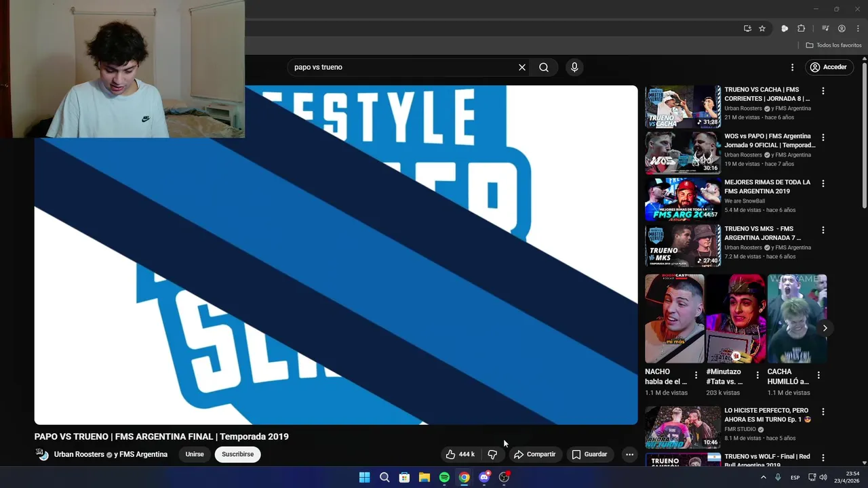Click the Acceder sign-in button
Viewport: 868px width, 488px height.
tap(829, 67)
